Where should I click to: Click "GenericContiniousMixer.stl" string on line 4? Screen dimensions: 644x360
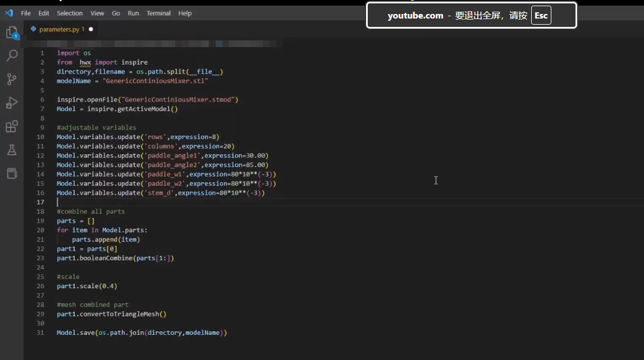point(156,81)
